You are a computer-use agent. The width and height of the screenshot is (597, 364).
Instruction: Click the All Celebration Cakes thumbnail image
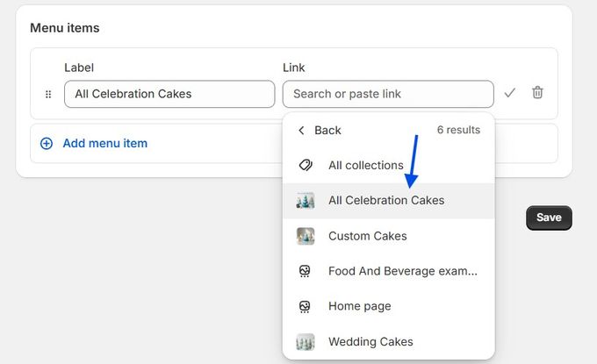pos(306,201)
